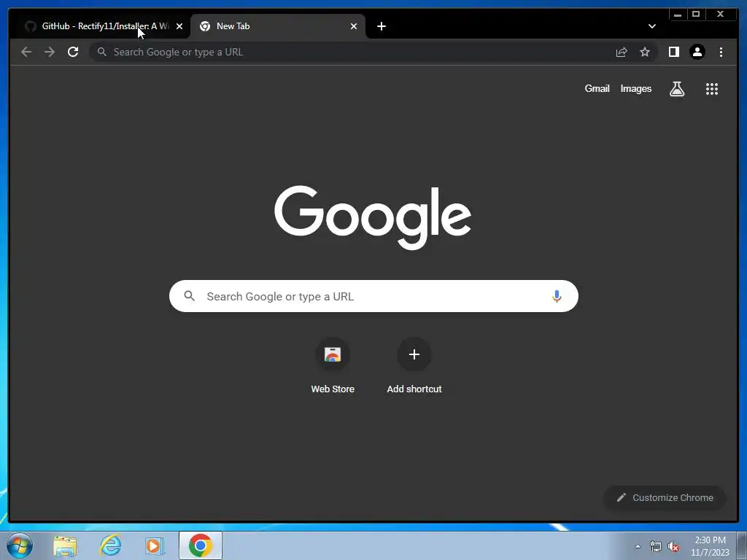Viewport: 747px width, 560px height.
Task: Open the muted volume tray icon
Action: pos(673,547)
